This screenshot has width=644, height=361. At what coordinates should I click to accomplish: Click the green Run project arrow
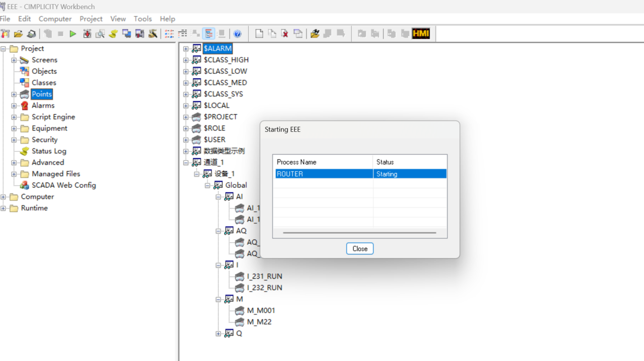(73, 34)
